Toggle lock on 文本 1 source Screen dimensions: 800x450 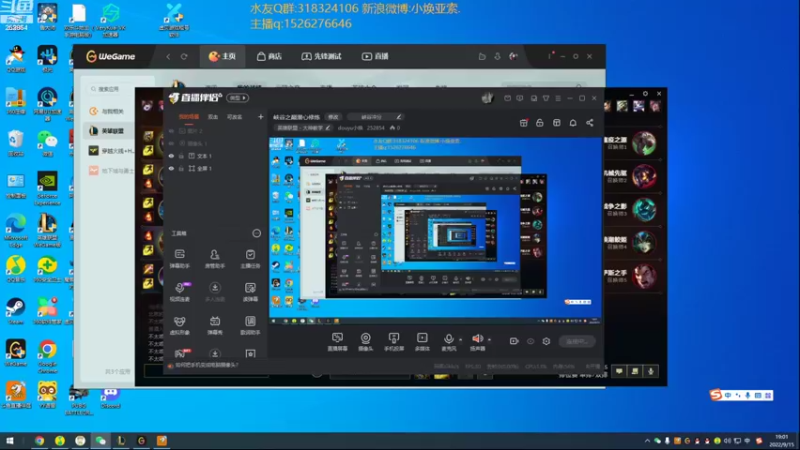pyautogui.click(x=181, y=156)
